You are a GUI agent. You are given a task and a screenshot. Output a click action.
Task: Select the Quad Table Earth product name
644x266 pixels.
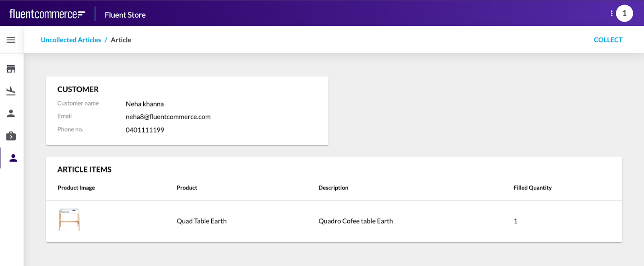[201, 221]
